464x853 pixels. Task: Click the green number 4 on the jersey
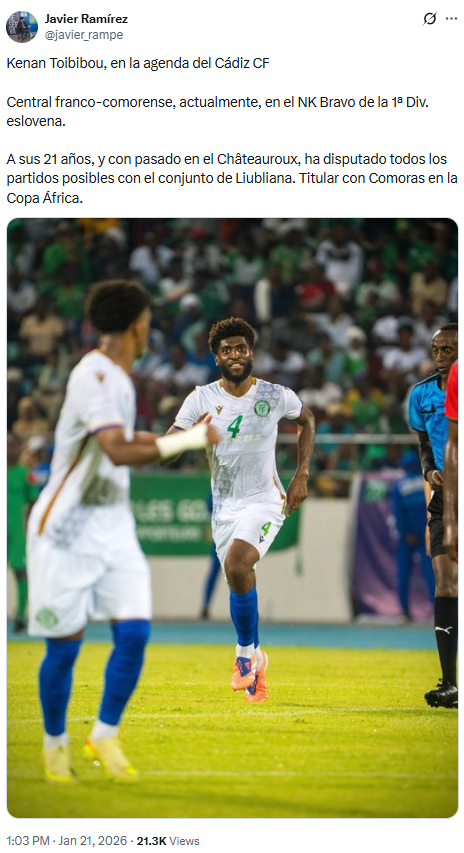click(x=234, y=426)
